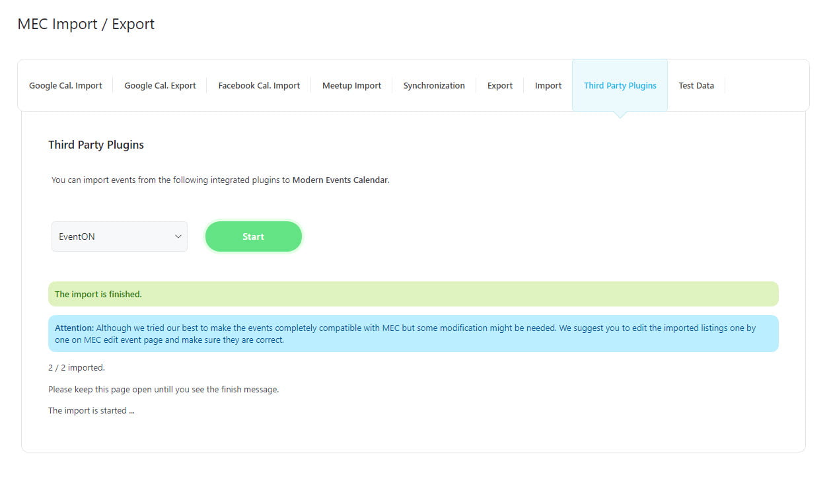Click the 'Please keep this page open' message

click(x=163, y=389)
